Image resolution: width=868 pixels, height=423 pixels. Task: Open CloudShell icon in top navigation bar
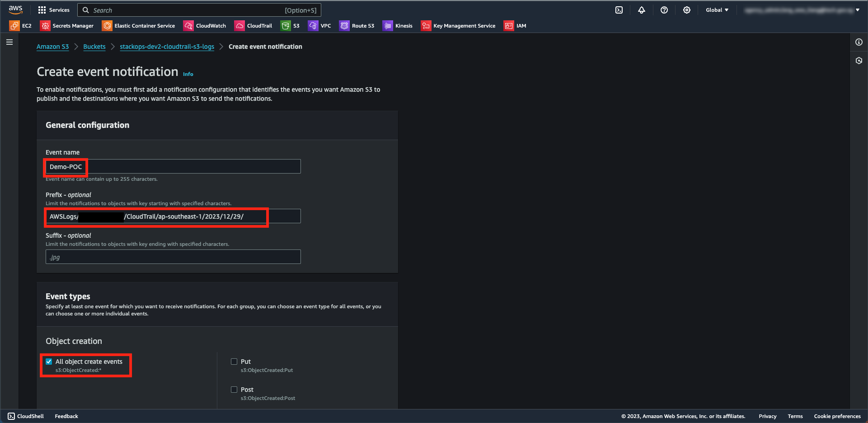coord(619,10)
